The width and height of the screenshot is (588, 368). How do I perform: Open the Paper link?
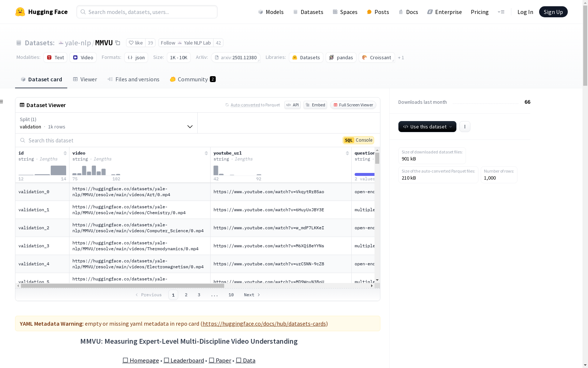[x=220, y=361]
